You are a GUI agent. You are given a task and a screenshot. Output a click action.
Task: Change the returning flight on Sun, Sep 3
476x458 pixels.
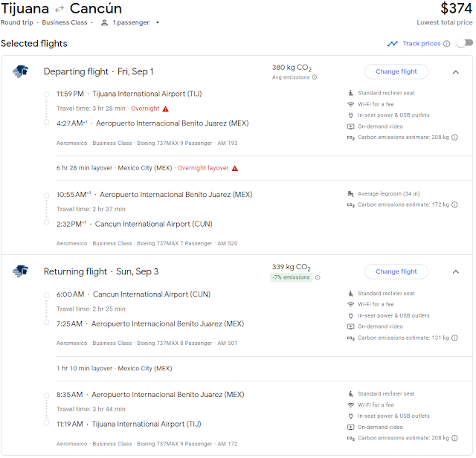(398, 273)
